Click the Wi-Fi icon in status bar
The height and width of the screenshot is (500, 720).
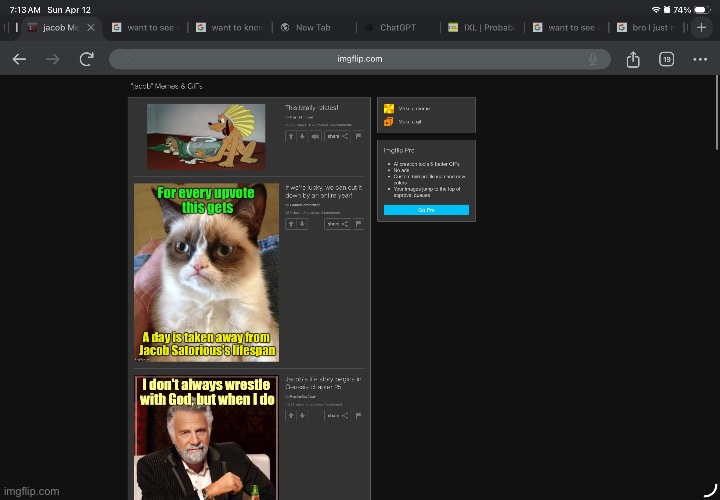656,10
